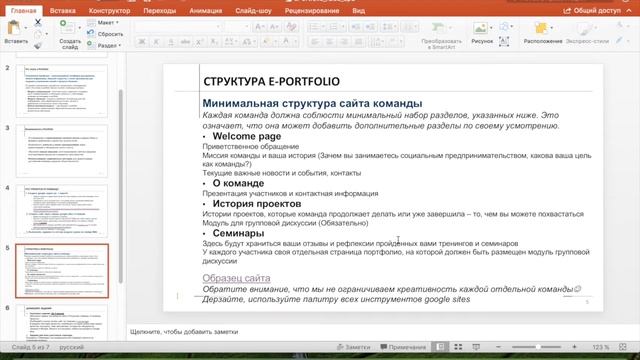
Task: Toggle superscript x² formatting
Action: (200, 42)
